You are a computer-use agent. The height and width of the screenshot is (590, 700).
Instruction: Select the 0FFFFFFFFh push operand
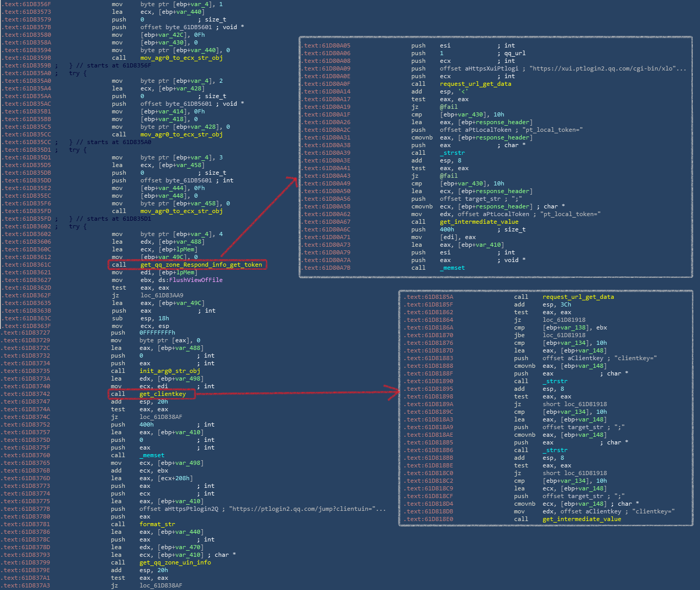[x=157, y=333]
